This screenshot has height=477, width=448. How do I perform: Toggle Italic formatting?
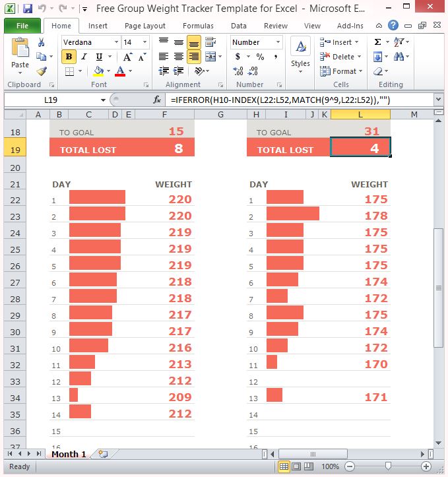point(84,57)
